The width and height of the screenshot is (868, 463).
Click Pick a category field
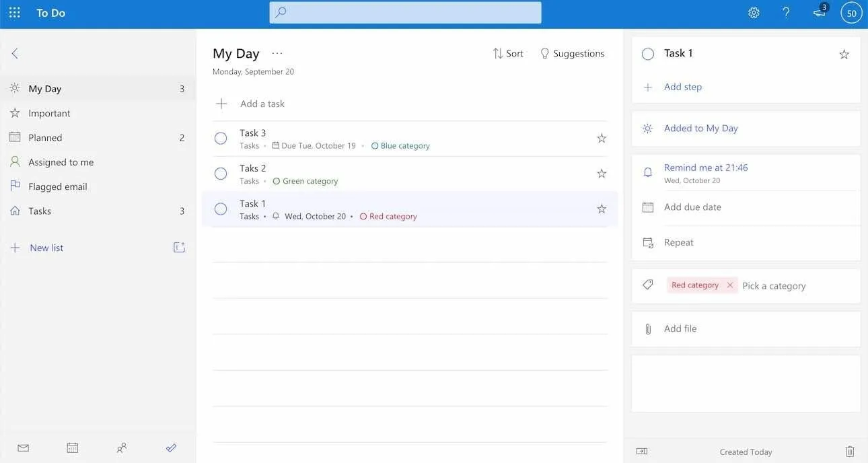pos(774,285)
